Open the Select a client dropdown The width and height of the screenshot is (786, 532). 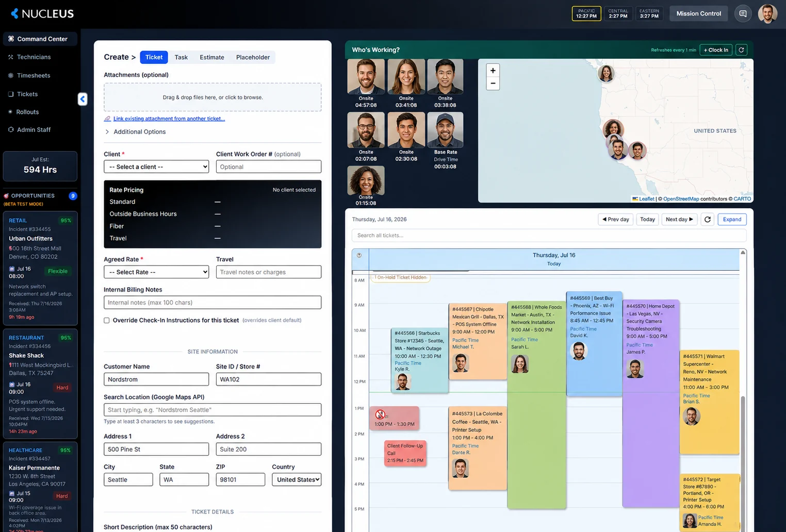(x=156, y=167)
